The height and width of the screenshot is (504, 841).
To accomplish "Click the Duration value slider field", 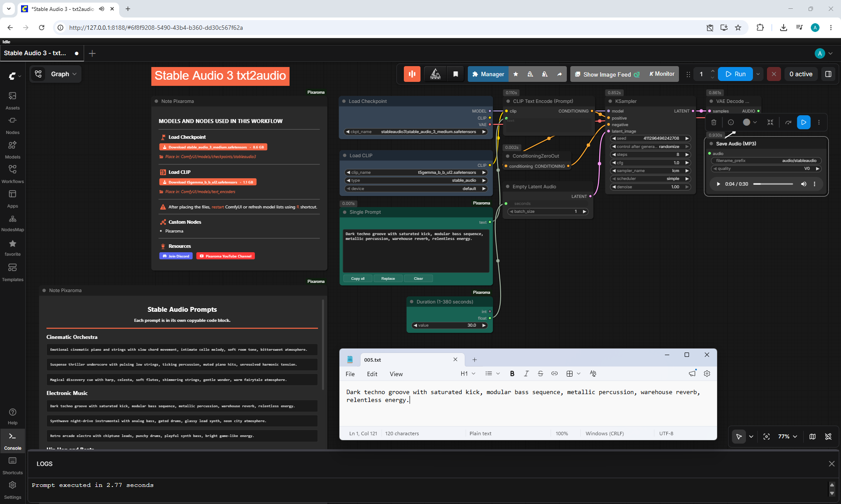I will coord(450,325).
